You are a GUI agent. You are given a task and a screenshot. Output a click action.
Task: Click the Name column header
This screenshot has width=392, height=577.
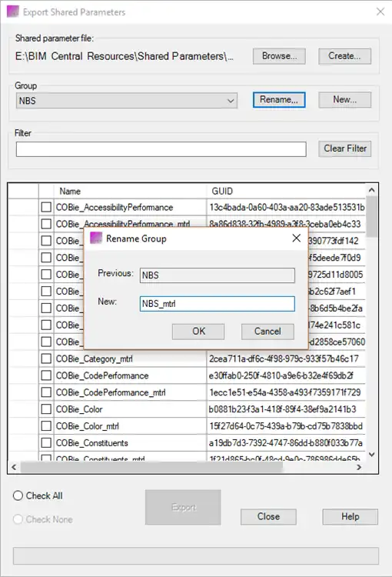point(130,191)
